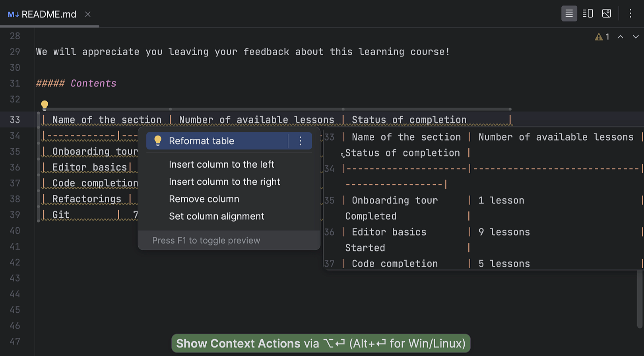Open Set column alignment option
This screenshot has width=644, height=356.
tap(217, 216)
